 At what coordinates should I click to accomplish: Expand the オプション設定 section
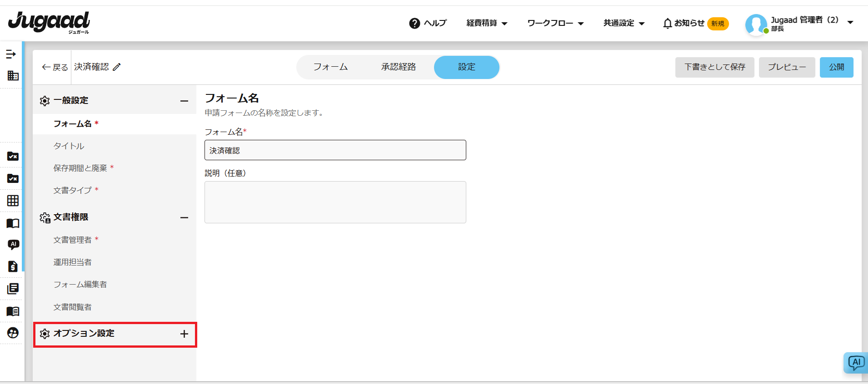click(184, 334)
